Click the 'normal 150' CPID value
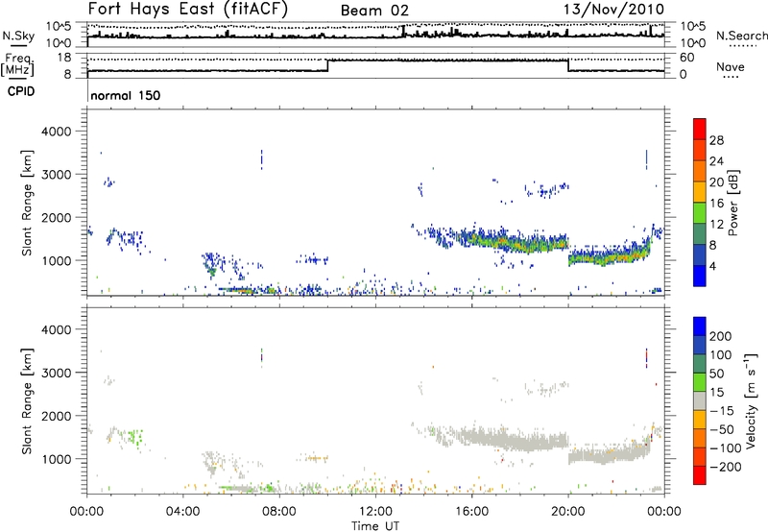Screen dimensions: 768x532 tap(126, 95)
